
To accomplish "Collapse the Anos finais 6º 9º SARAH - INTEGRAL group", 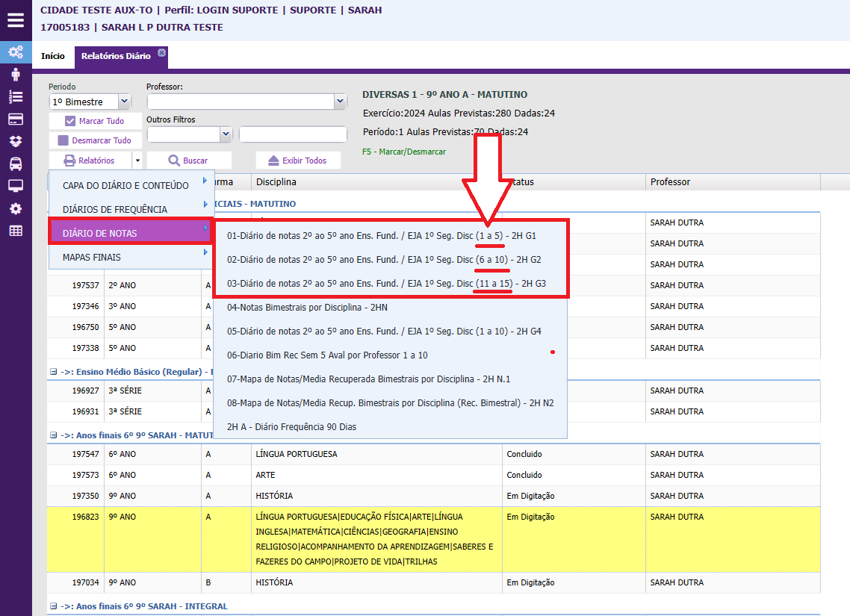I will (53, 606).
